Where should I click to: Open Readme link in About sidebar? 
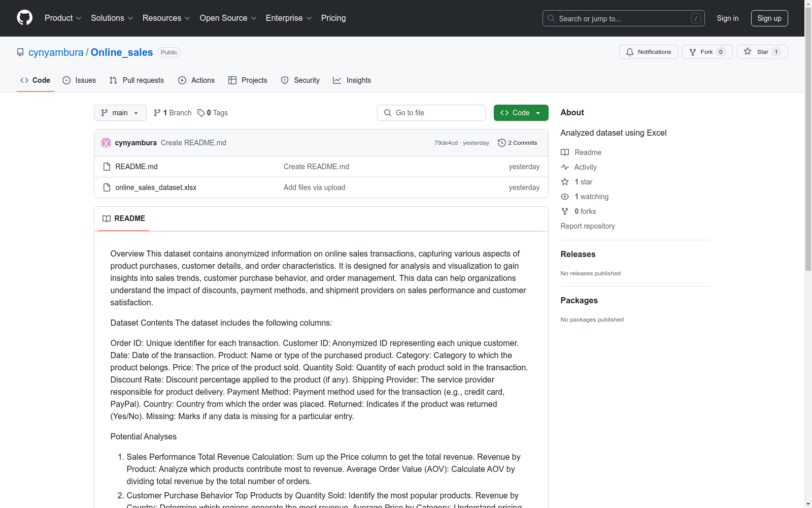(x=581, y=152)
